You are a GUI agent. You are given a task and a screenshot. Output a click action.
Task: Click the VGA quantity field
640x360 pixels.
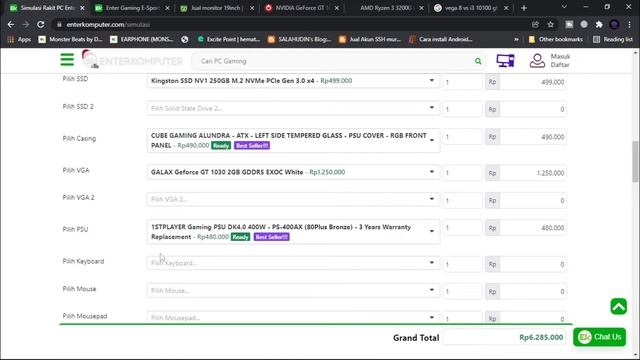pos(462,173)
